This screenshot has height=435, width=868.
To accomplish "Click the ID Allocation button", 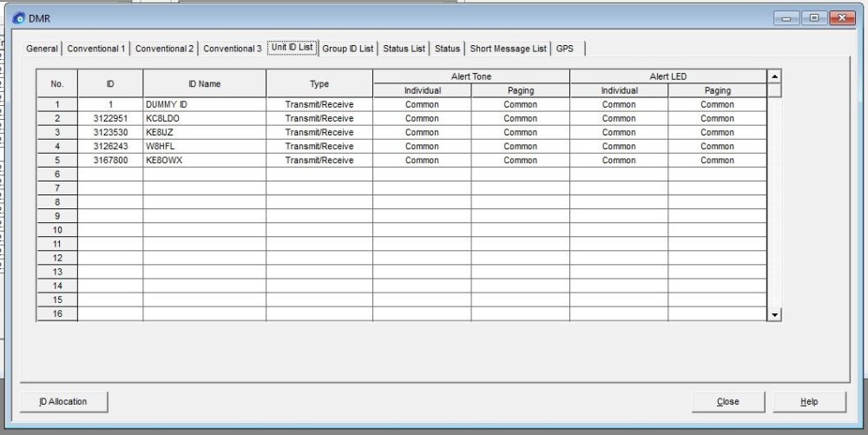I will click(65, 401).
